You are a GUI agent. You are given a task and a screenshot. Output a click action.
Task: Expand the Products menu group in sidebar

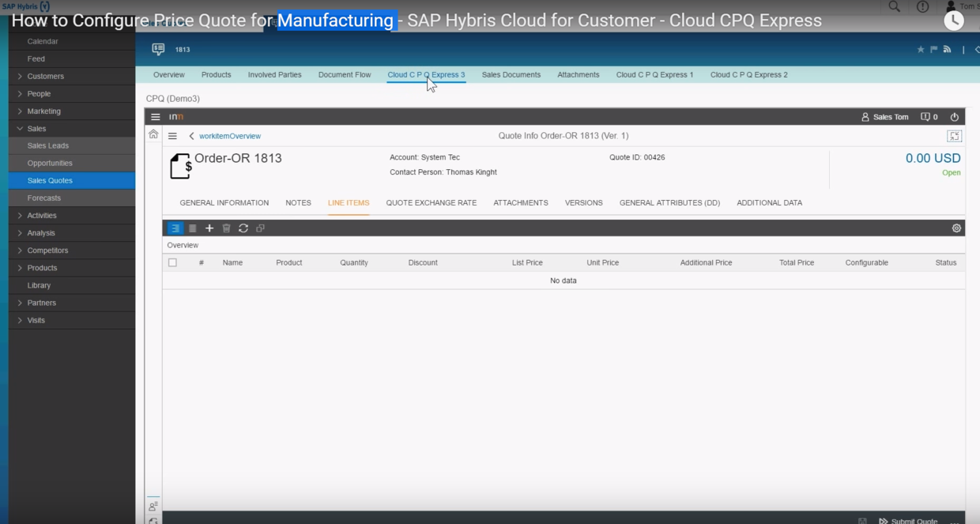tap(20, 268)
